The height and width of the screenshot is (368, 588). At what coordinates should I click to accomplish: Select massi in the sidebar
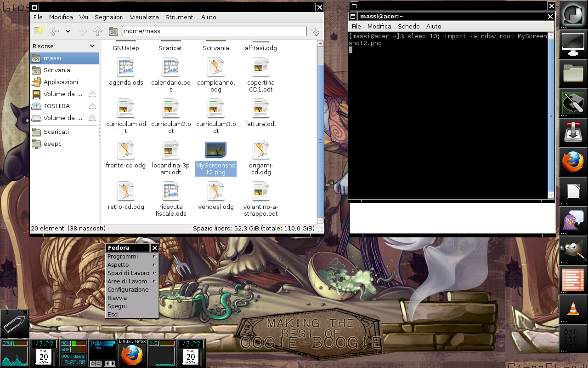64,58
